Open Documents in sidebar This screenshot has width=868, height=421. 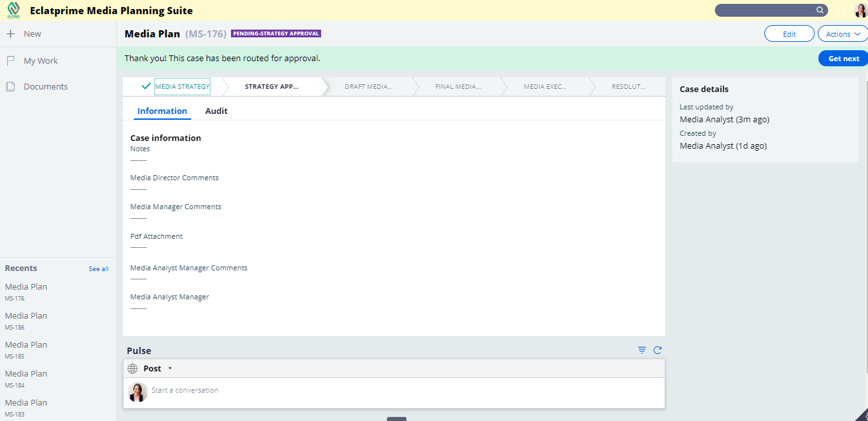[x=46, y=86]
